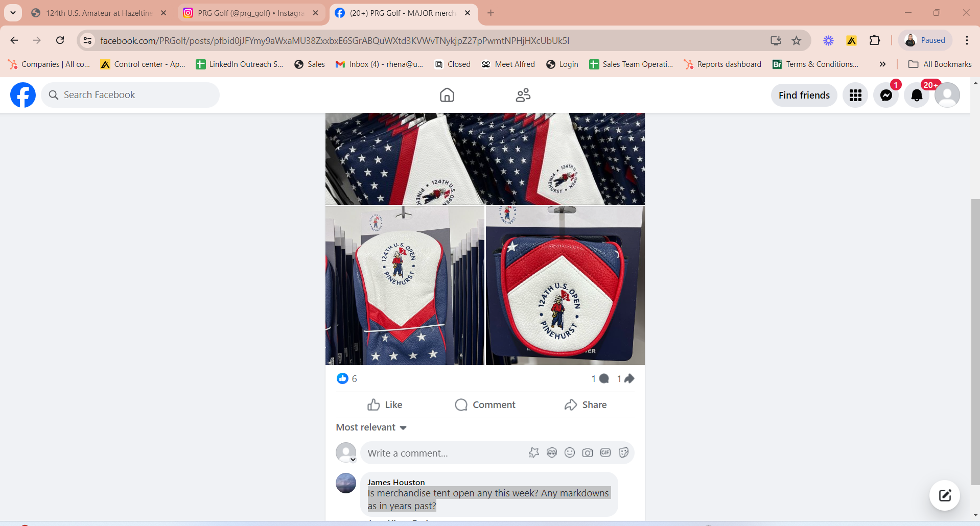The width and height of the screenshot is (980, 526).
Task: Open the notifications bell
Action: (x=917, y=95)
